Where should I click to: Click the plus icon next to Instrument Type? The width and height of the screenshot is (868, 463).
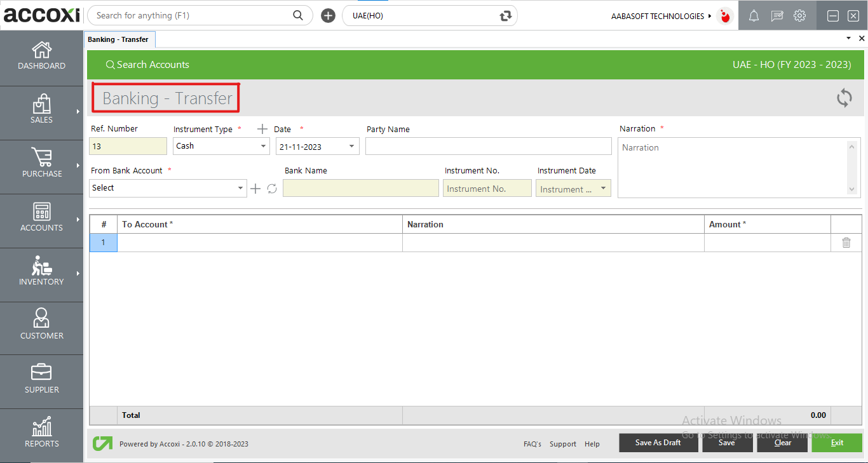262,128
